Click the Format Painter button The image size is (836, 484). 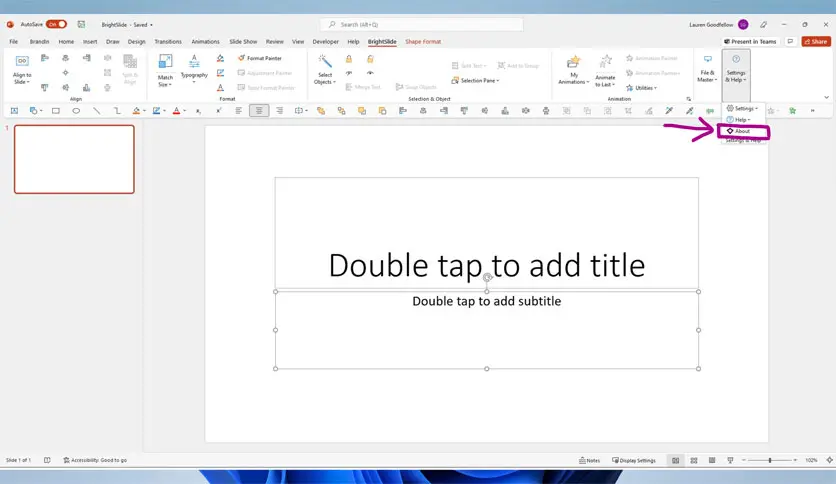coord(260,58)
